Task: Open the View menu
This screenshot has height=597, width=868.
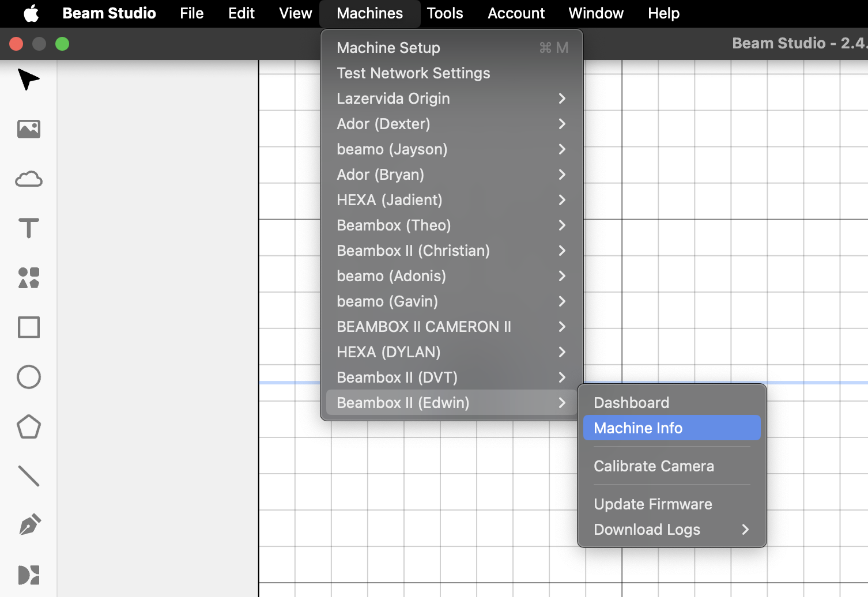Action: (295, 13)
